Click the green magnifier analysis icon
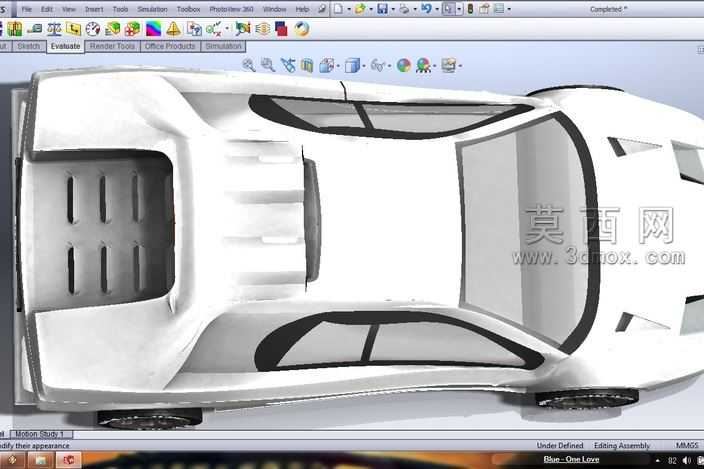This screenshot has height=469, width=704. click(x=242, y=29)
